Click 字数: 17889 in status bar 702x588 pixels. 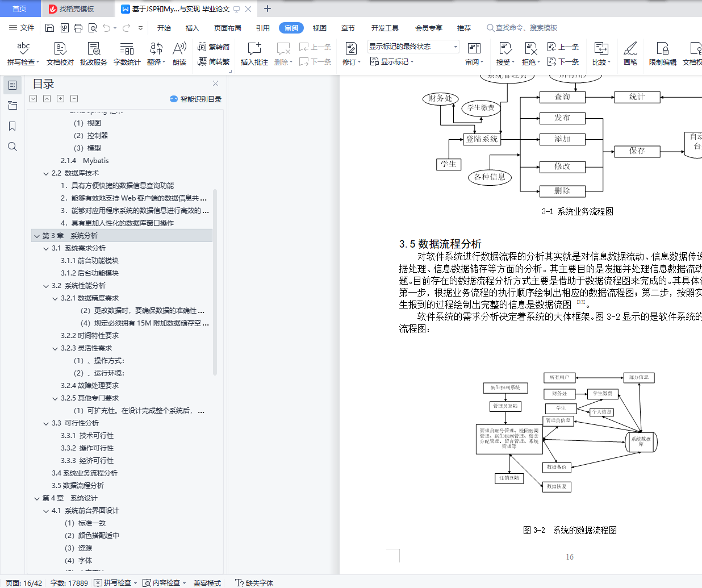click(x=69, y=583)
